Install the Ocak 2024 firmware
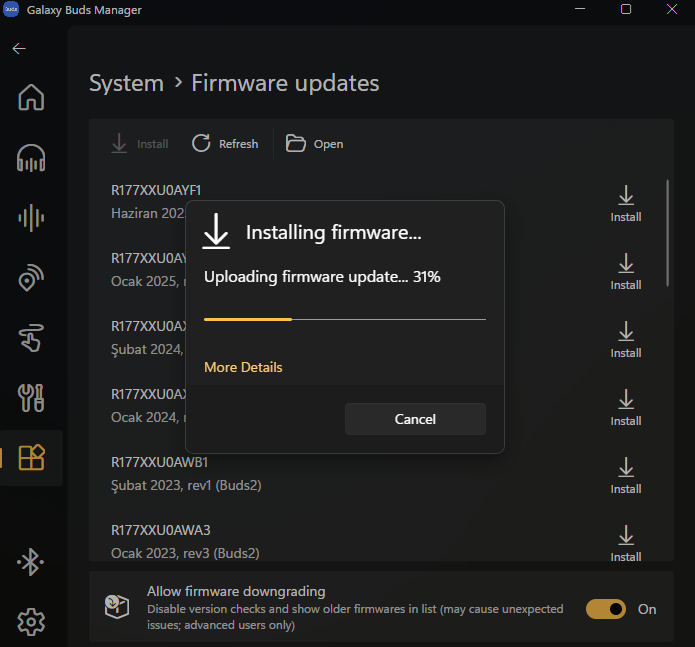This screenshot has width=695, height=647. [626, 408]
